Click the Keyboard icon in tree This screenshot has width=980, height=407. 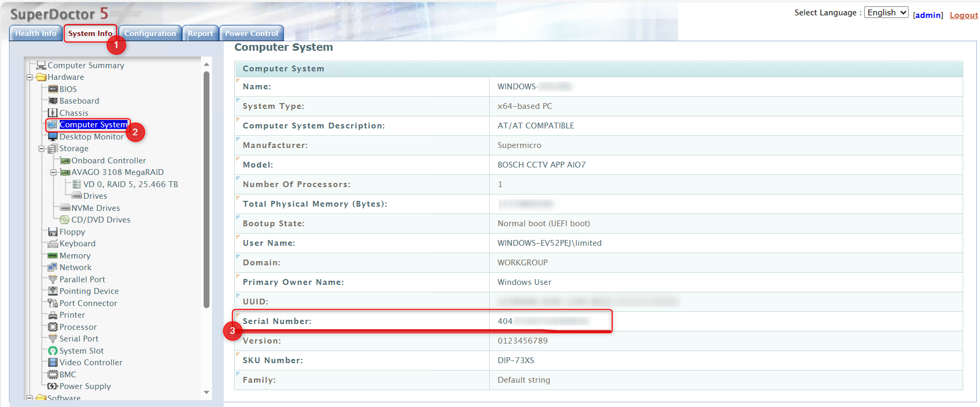[53, 244]
